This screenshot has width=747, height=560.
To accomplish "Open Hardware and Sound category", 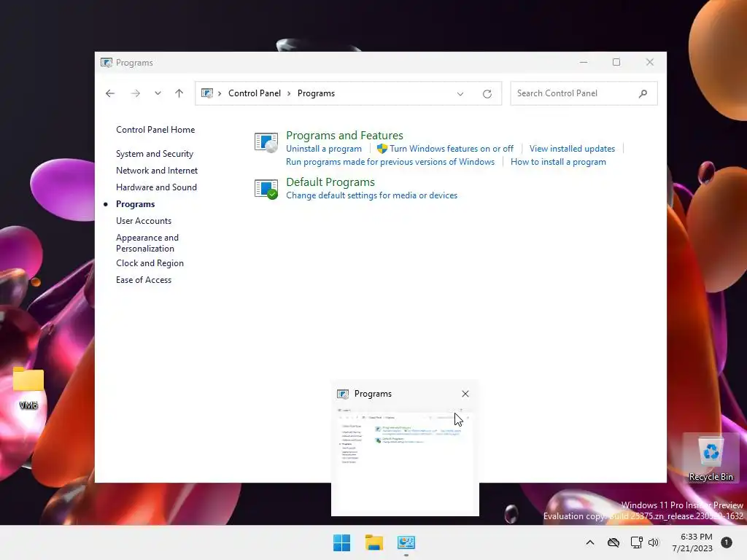I will (156, 187).
